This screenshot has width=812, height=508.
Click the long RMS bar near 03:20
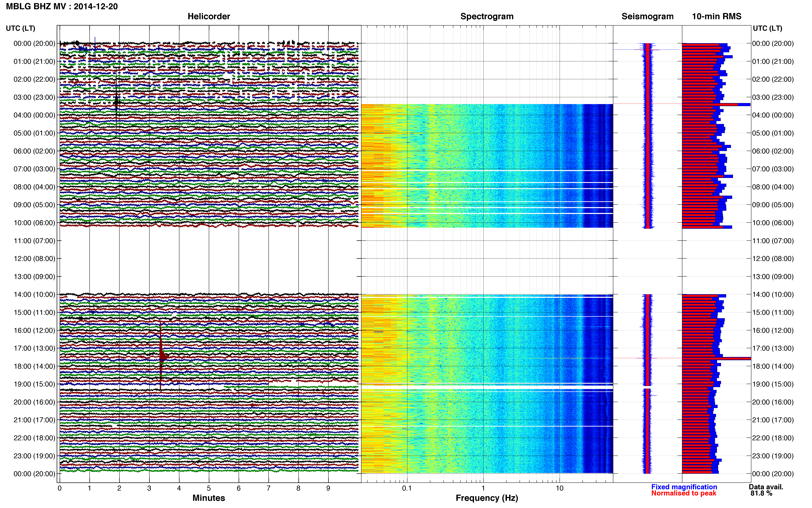click(716, 104)
